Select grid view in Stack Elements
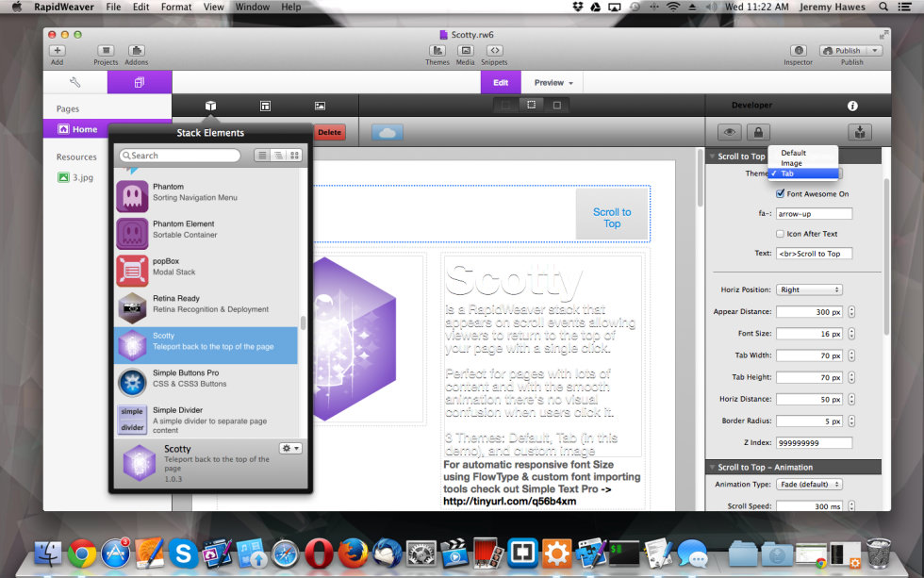 [x=294, y=156]
